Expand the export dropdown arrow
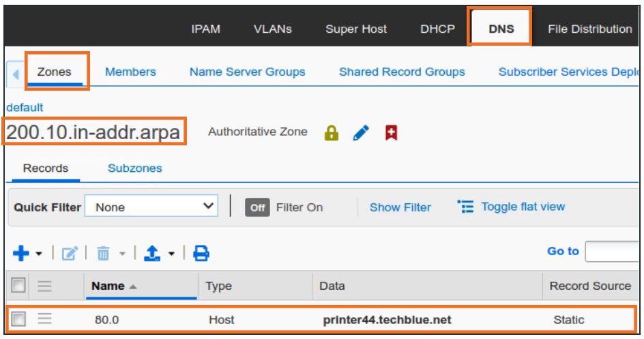The height and width of the screenshot is (339, 644). click(x=171, y=254)
